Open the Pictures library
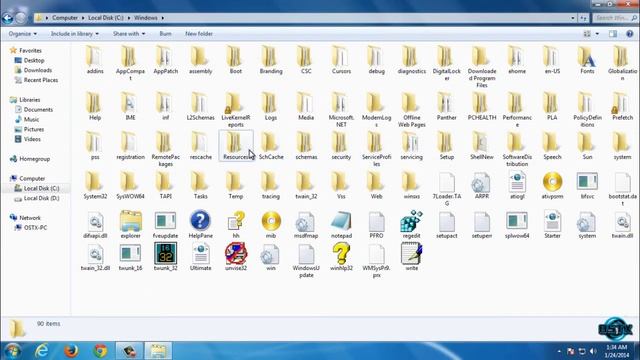 tap(33, 129)
